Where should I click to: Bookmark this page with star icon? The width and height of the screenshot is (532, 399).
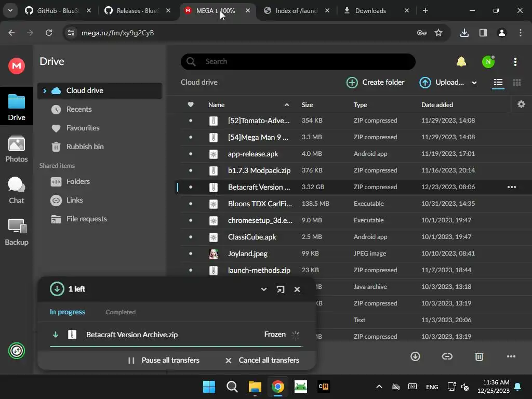click(438, 33)
